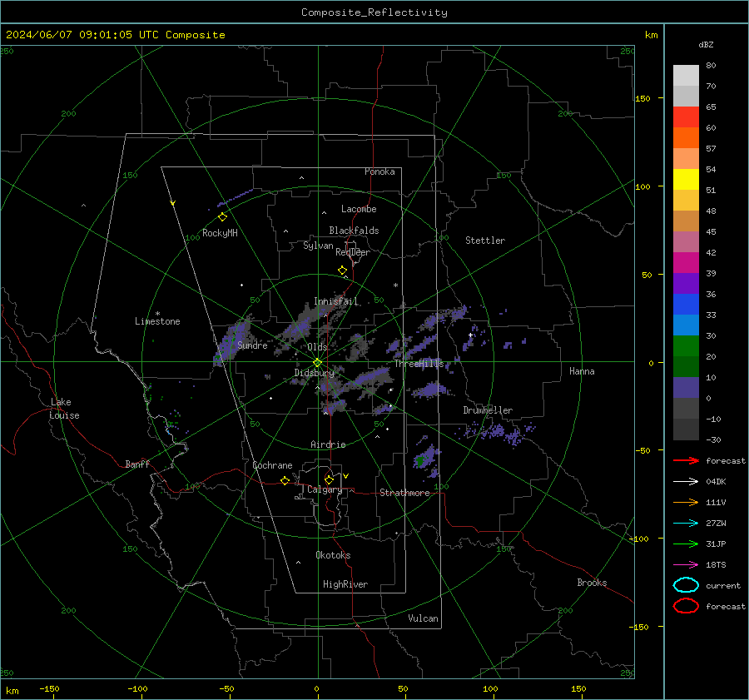Select the ThreeHills map label
Screen dimensions: 749x700
[419, 364]
